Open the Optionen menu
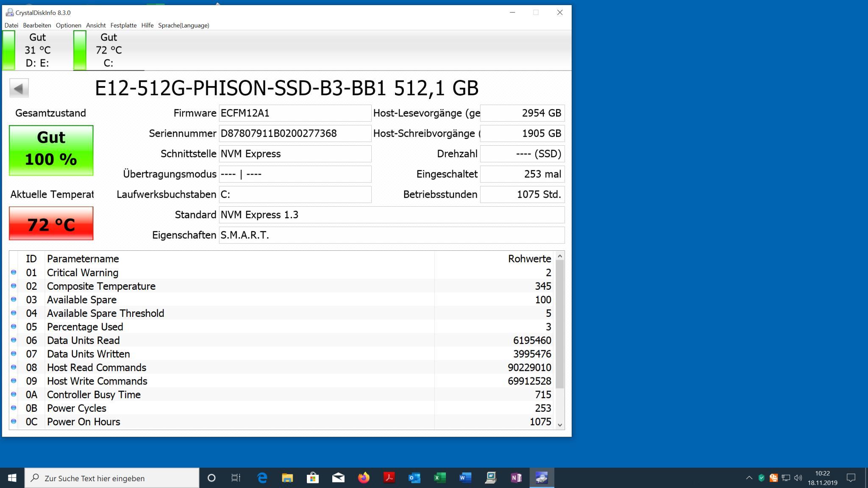 tap(68, 25)
